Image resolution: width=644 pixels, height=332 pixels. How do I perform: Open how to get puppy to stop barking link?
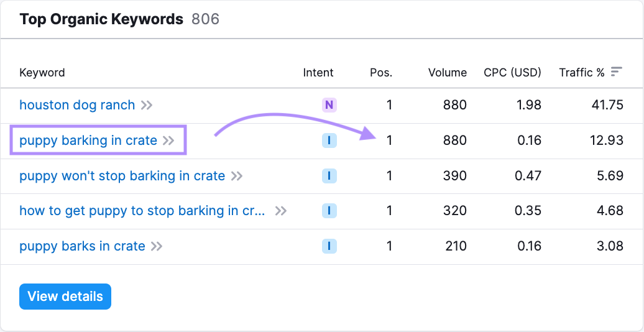142,211
